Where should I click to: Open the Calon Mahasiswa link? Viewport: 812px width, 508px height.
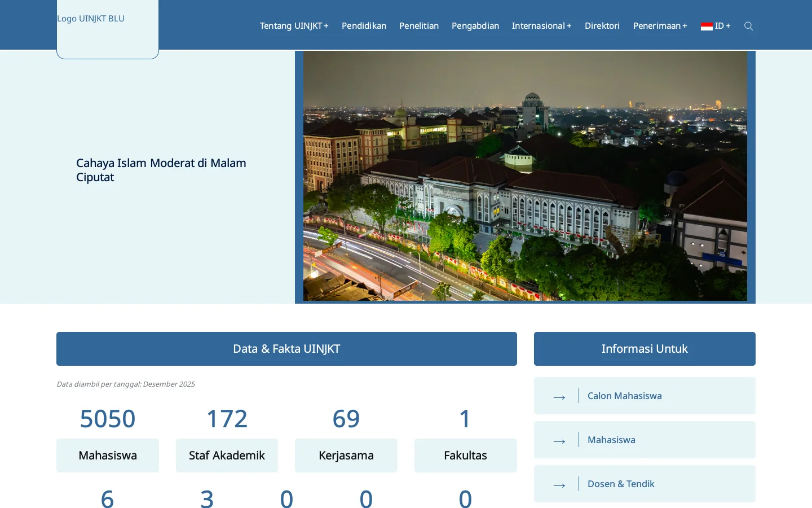tap(645, 396)
